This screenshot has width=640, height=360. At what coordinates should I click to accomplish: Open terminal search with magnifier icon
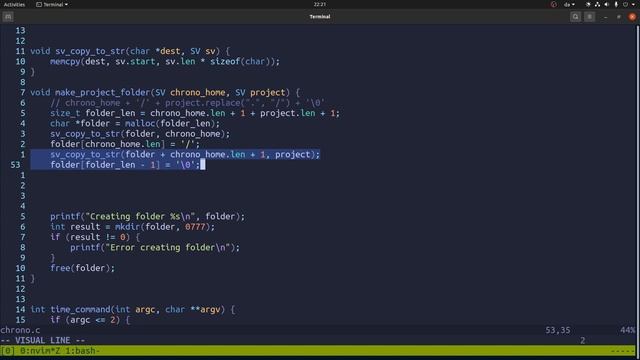576,17
